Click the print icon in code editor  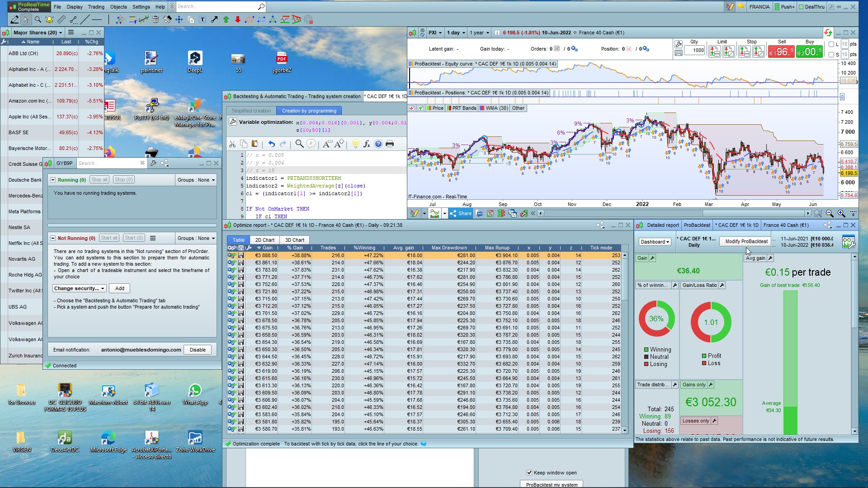(390, 144)
